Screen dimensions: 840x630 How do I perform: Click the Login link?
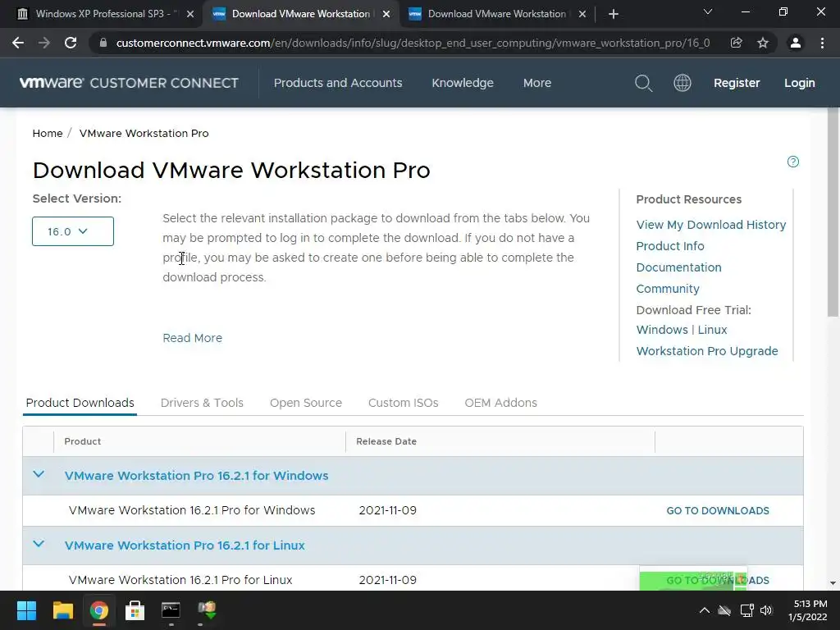click(x=800, y=83)
